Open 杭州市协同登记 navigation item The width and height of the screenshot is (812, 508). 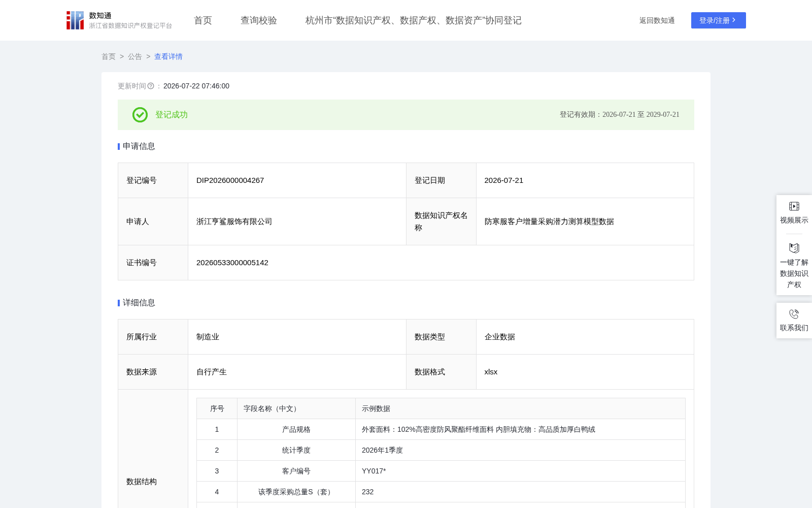[414, 20]
